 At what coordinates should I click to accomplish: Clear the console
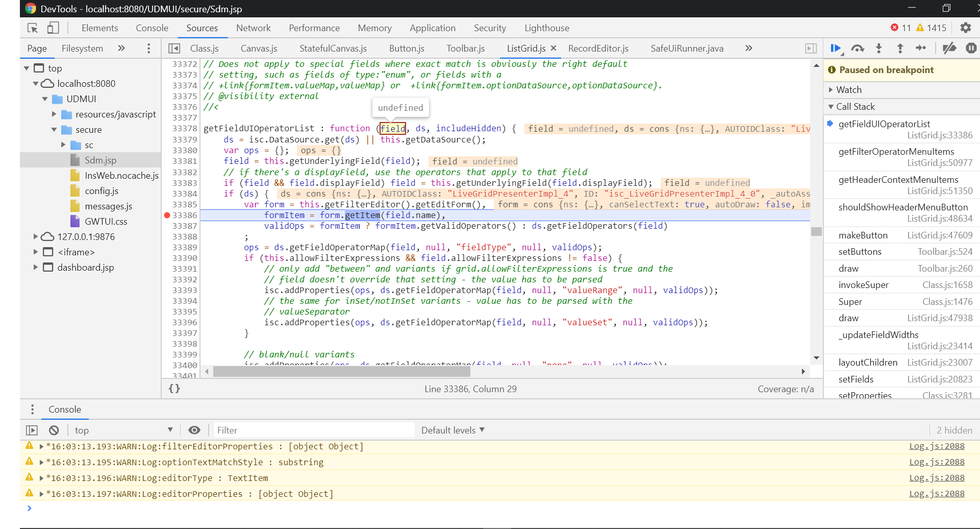pos(54,430)
